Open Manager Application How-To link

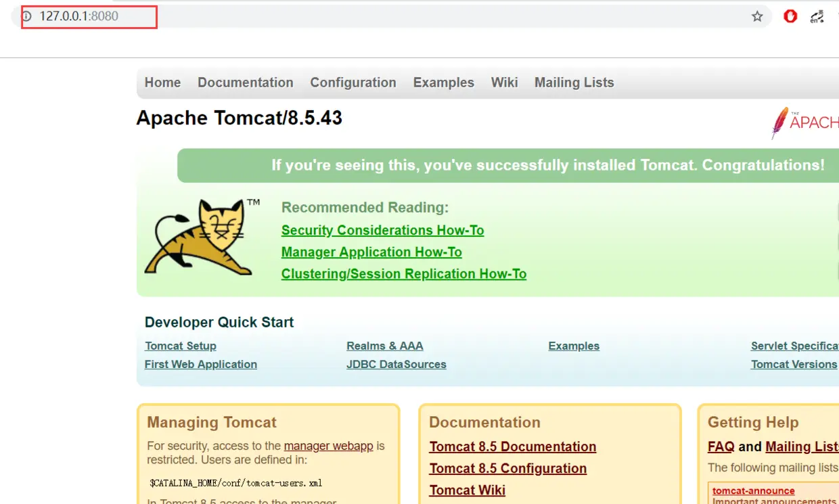point(371,252)
